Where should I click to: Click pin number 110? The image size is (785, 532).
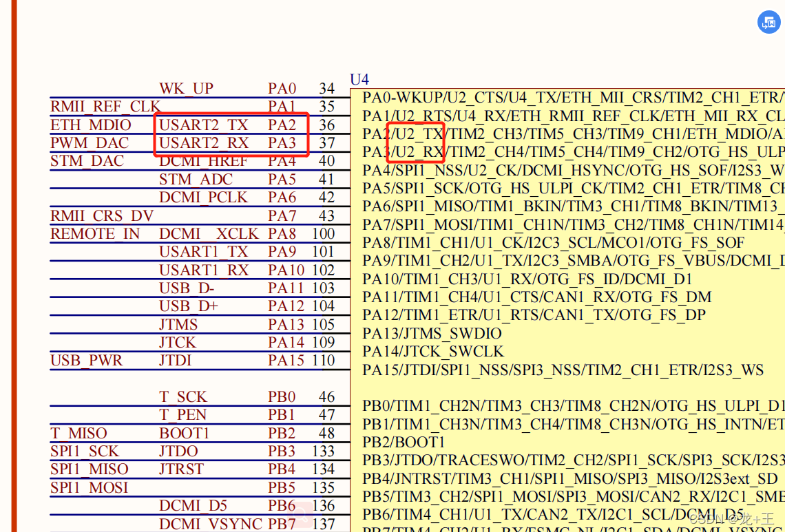[x=323, y=361]
